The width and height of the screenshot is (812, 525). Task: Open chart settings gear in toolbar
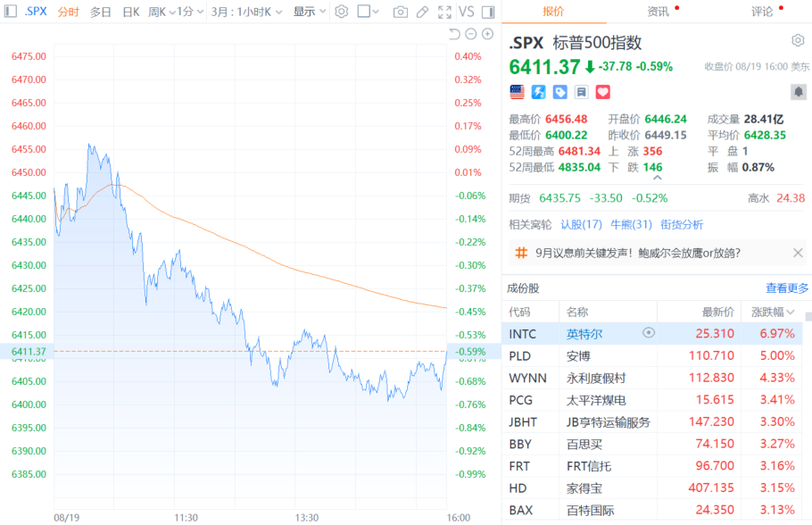341,11
